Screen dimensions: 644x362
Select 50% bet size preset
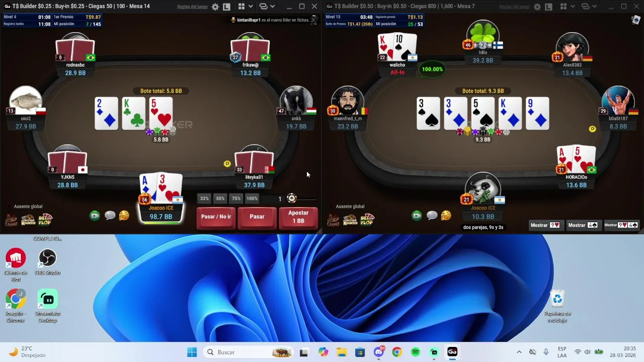[x=220, y=199]
